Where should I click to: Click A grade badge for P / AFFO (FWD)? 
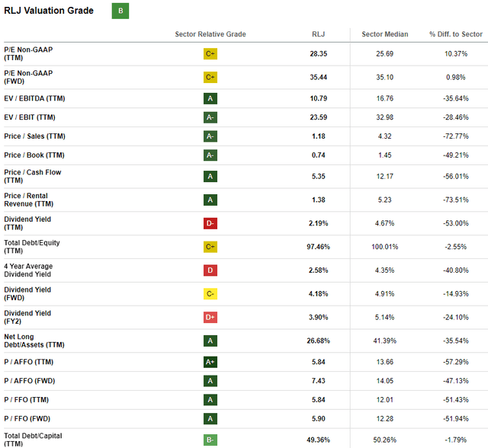[x=210, y=381]
